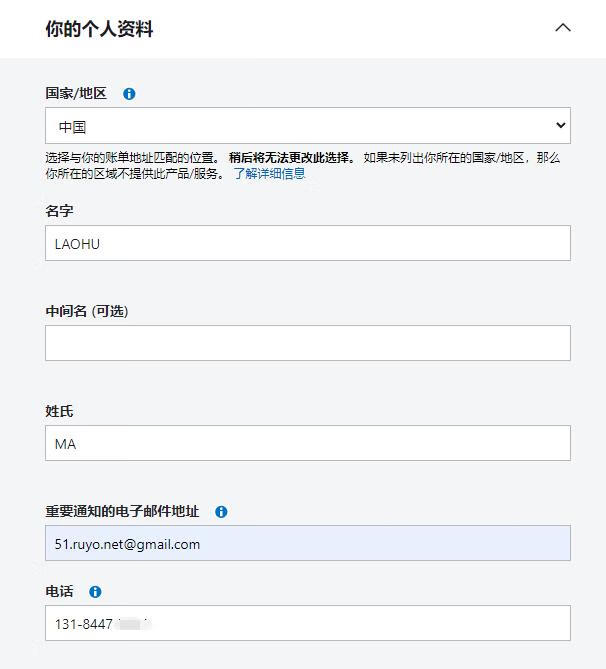Click the 电话 field label
The image size is (606, 669).
click(x=59, y=592)
